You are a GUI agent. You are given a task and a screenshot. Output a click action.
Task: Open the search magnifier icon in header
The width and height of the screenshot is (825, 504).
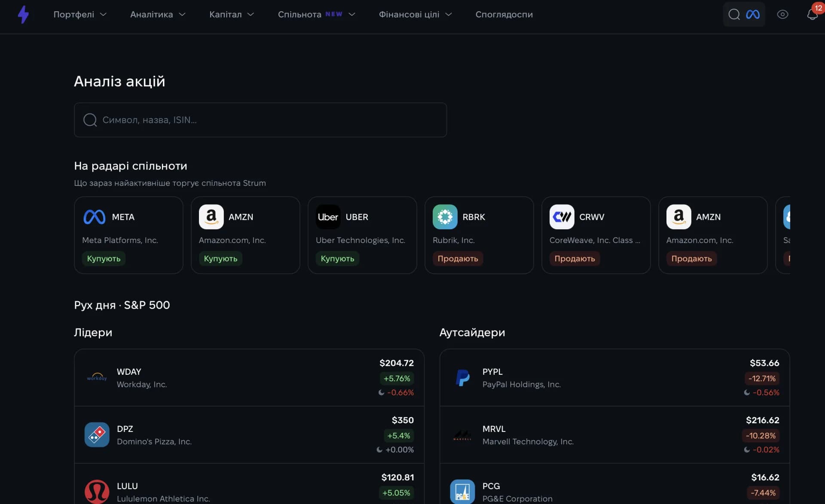click(734, 14)
